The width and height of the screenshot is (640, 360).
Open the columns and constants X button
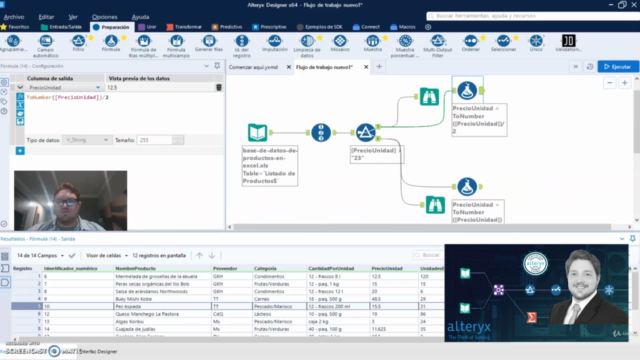pyautogui.click(x=20, y=105)
